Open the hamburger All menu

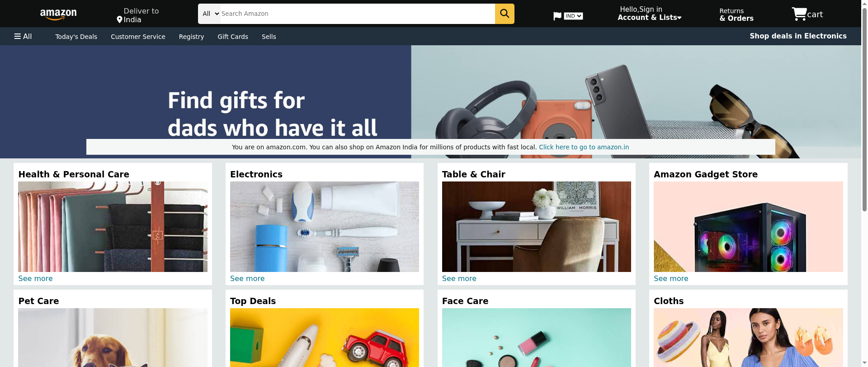23,36
